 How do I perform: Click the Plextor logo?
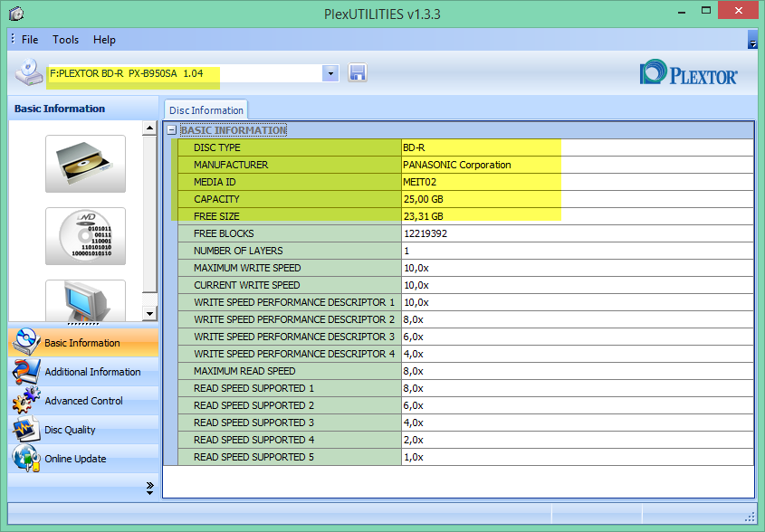(688, 73)
